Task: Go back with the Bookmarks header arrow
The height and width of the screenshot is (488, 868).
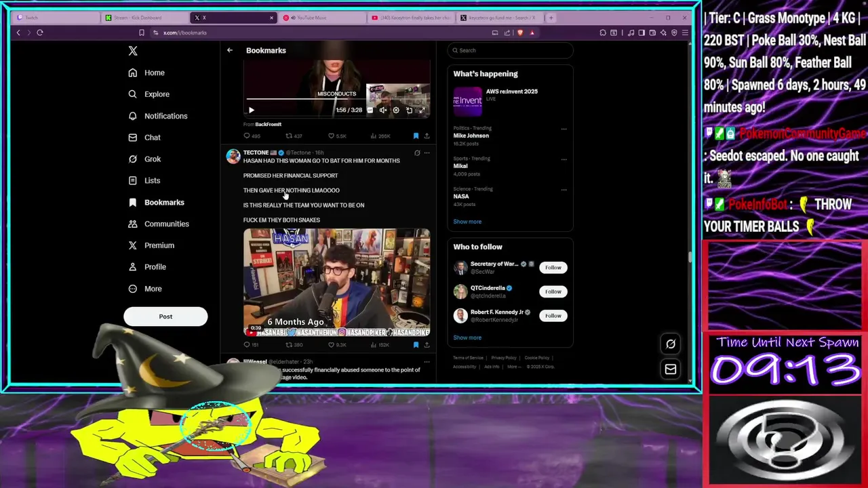Action: tap(230, 50)
